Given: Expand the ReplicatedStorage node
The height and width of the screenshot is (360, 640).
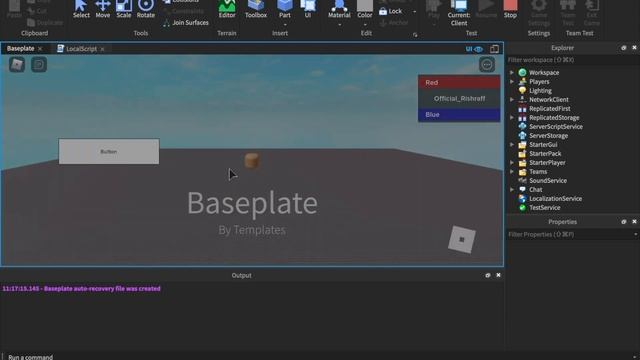Looking at the screenshot, I should tap(512, 118).
